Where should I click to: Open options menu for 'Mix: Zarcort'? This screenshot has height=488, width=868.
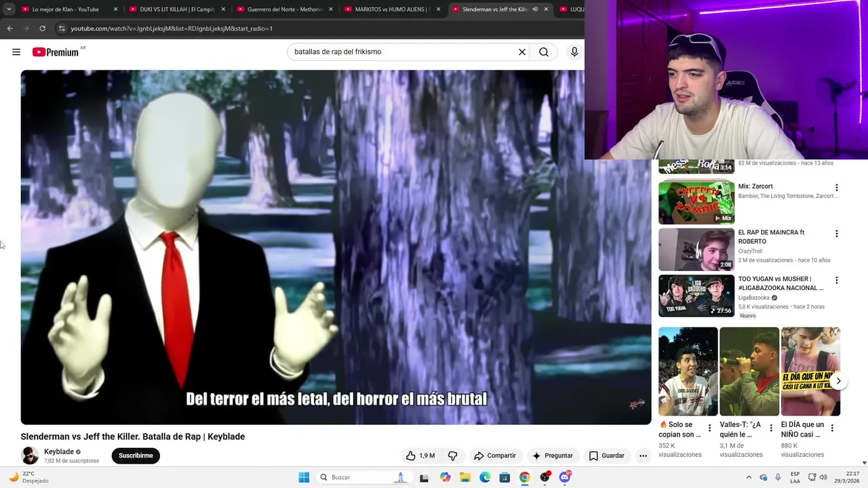(836, 188)
